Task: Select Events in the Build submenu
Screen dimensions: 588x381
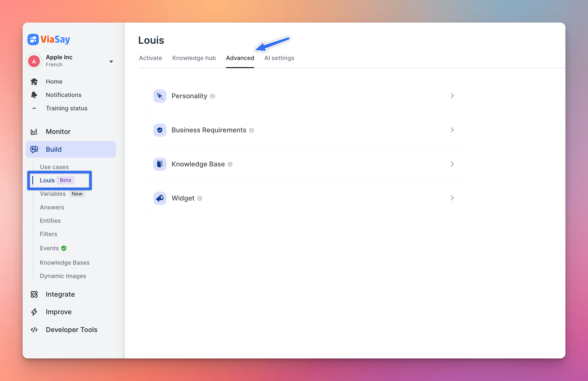Action: (x=49, y=248)
